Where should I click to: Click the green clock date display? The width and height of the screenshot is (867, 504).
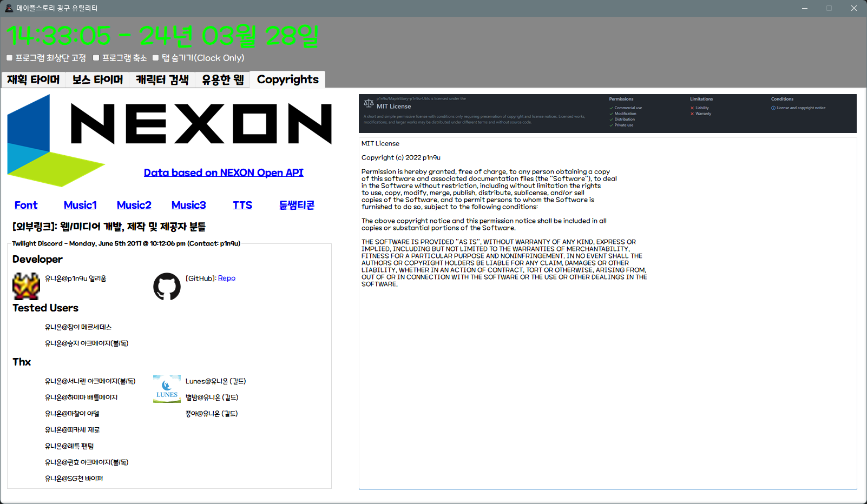pyautogui.click(x=162, y=36)
